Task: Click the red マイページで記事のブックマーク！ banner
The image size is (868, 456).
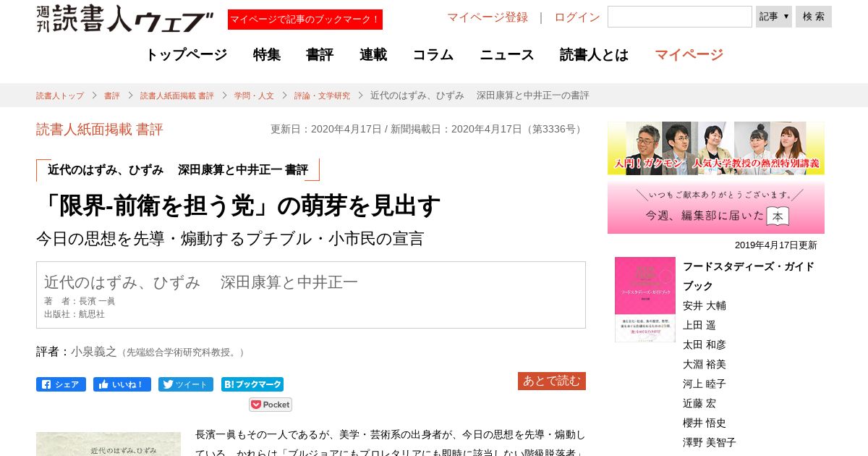Action: pyautogui.click(x=305, y=20)
